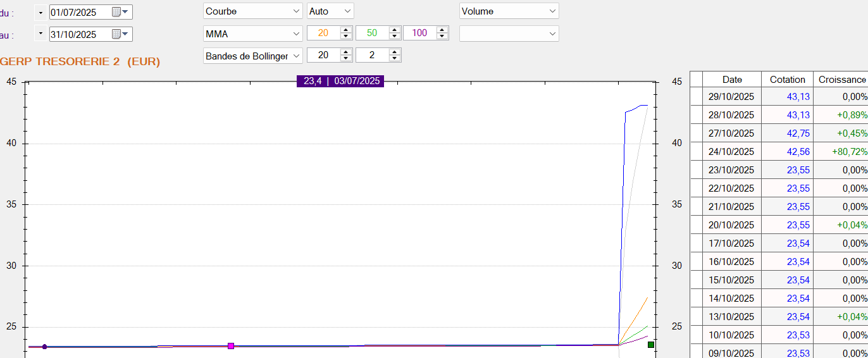868x358 pixels.
Task: Increase the purple MMA 100 period value
Action: click(442, 30)
